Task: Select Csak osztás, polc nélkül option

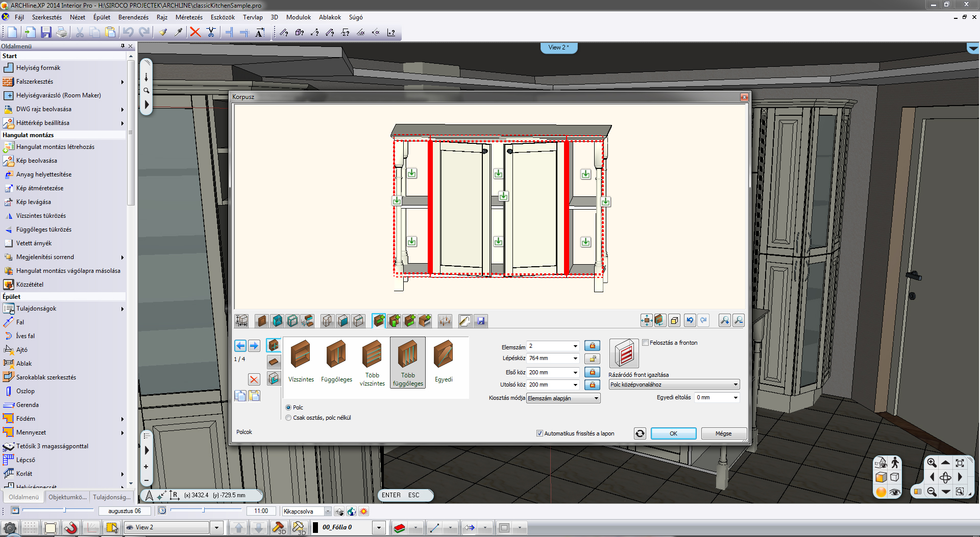Action: click(x=289, y=418)
